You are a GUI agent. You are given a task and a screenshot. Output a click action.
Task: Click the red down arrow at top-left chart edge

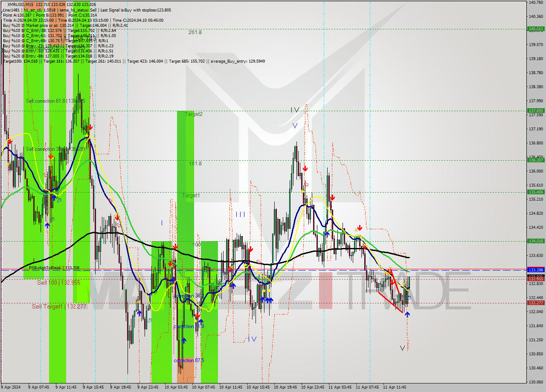point(9,142)
